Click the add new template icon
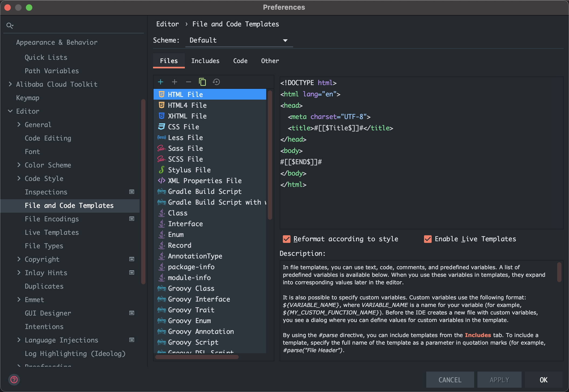The image size is (569, 392). (x=160, y=82)
